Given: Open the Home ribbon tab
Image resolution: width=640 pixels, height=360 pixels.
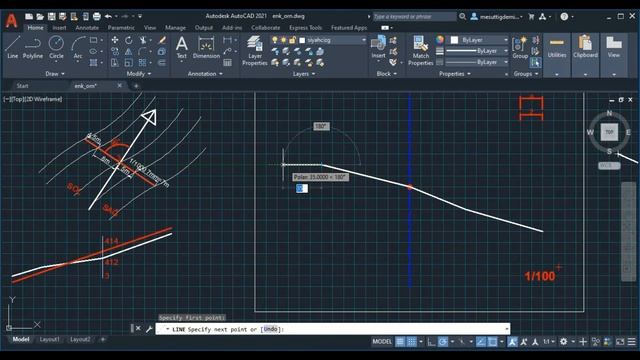Looking at the screenshot, I should [x=36, y=28].
